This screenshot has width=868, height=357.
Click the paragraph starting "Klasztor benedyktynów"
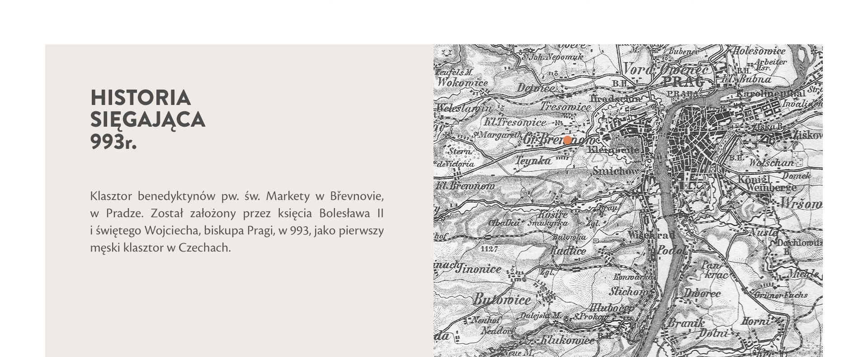click(237, 222)
